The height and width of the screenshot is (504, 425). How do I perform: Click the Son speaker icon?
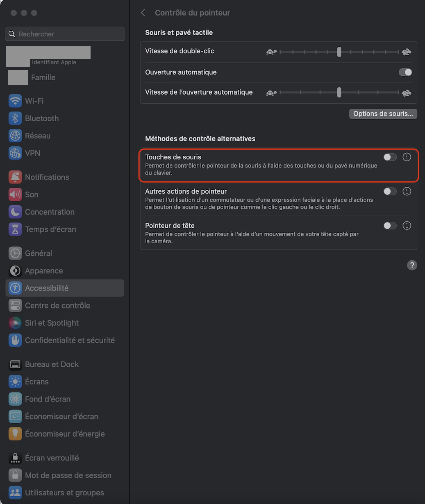15,195
